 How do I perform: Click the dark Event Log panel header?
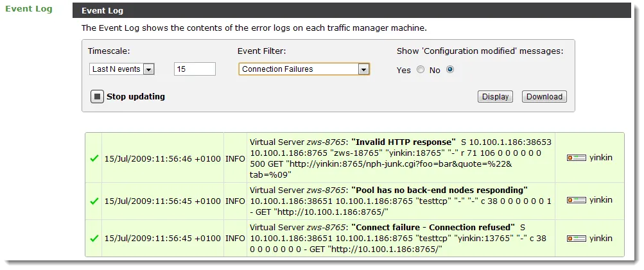pyautogui.click(x=352, y=11)
